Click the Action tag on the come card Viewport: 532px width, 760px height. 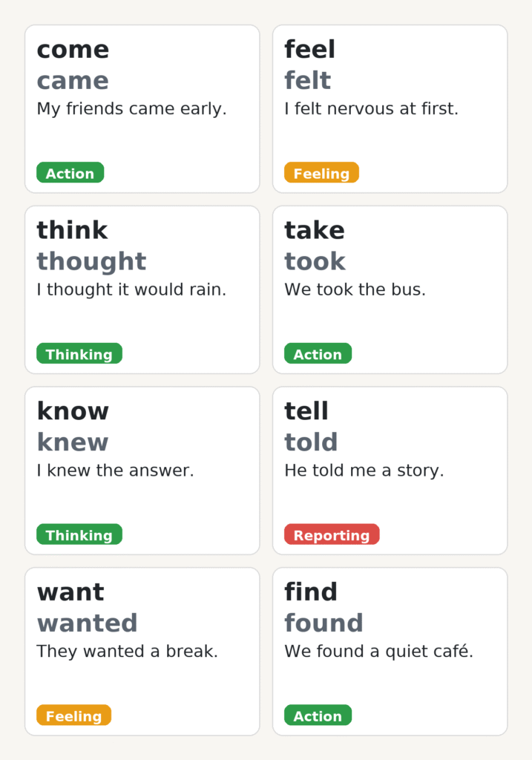pos(70,173)
